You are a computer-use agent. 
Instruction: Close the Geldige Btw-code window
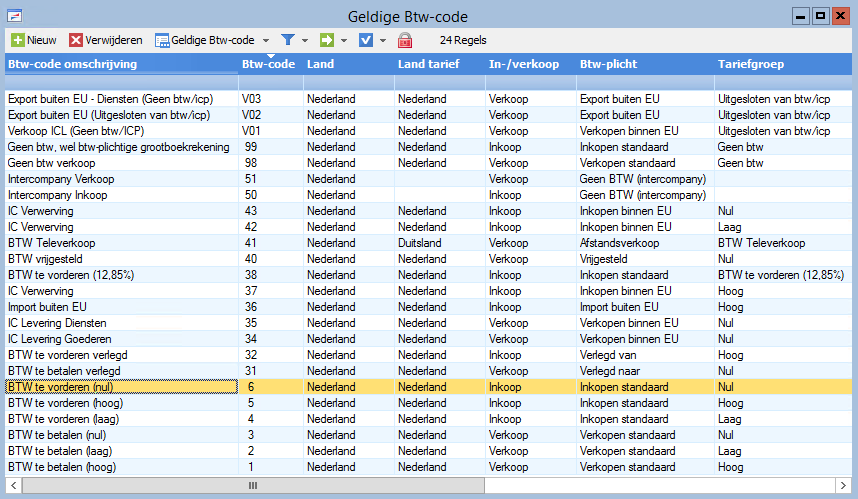coord(840,16)
